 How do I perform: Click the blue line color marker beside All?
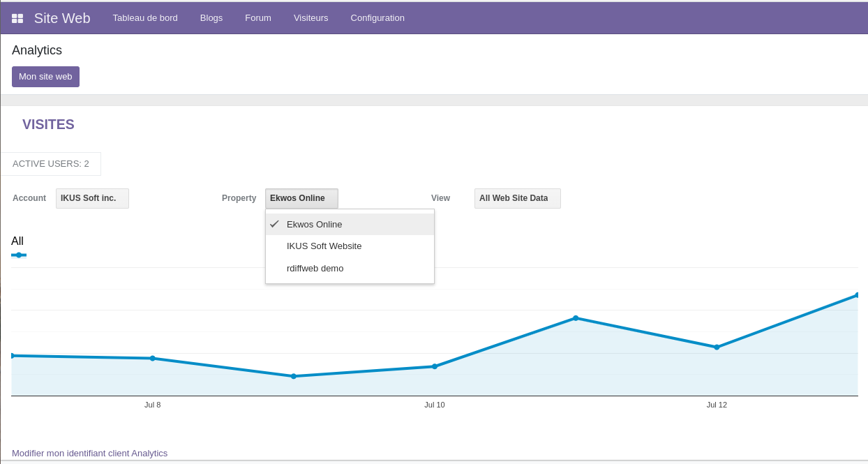[x=19, y=255]
